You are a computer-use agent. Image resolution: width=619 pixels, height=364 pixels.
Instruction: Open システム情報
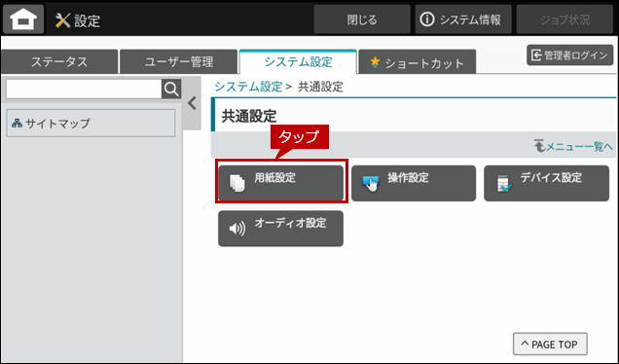coord(463,19)
